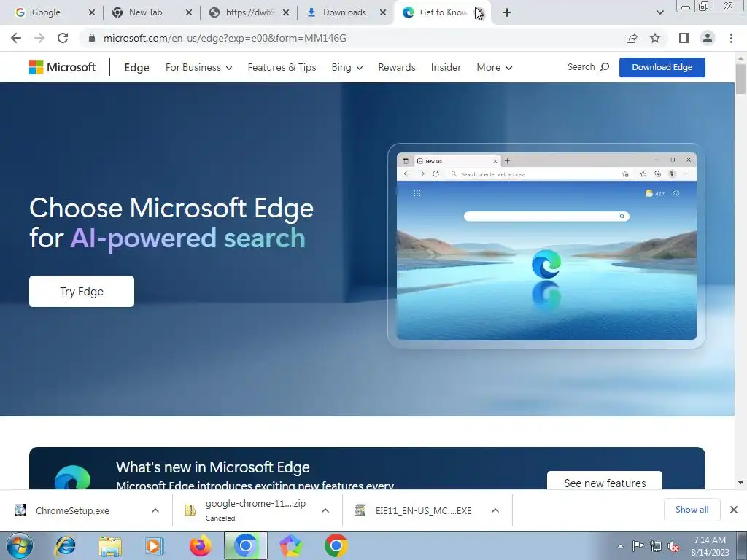Go back with the browser back arrow

(x=16, y=38)
